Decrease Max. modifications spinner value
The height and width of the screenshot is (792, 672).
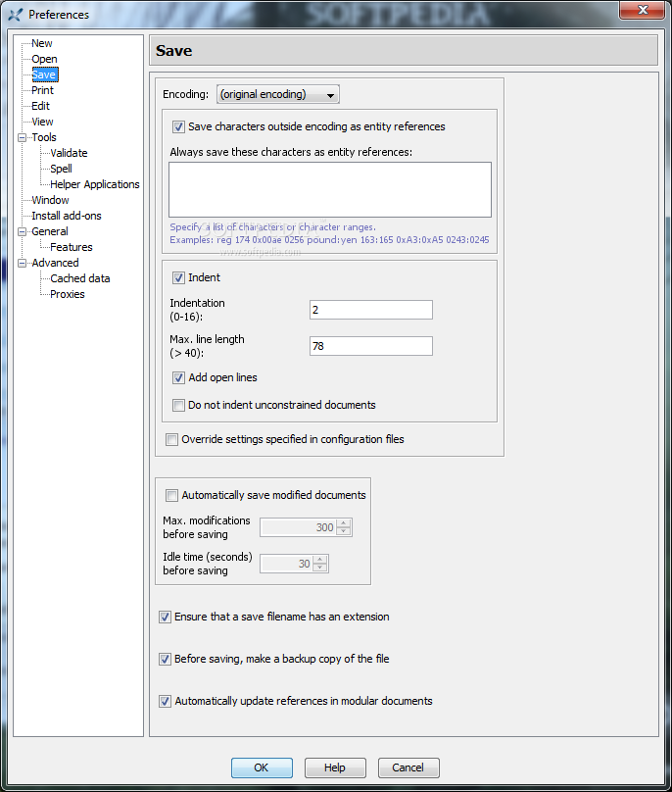point(344,531)
